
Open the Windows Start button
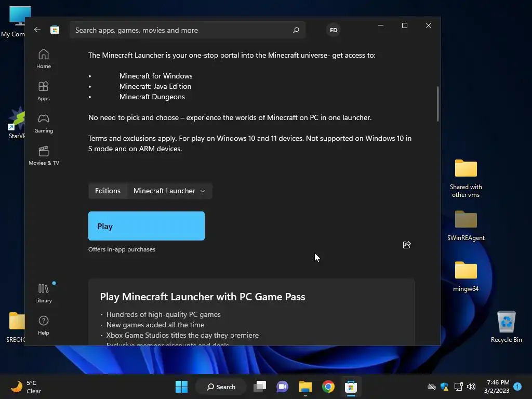tap(181, 387)
